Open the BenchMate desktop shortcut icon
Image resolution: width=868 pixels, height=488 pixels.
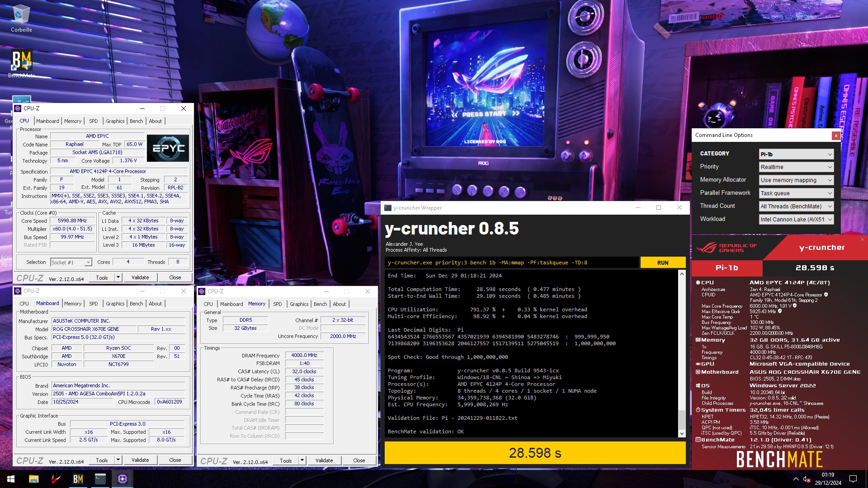click(x=21, y=63)
